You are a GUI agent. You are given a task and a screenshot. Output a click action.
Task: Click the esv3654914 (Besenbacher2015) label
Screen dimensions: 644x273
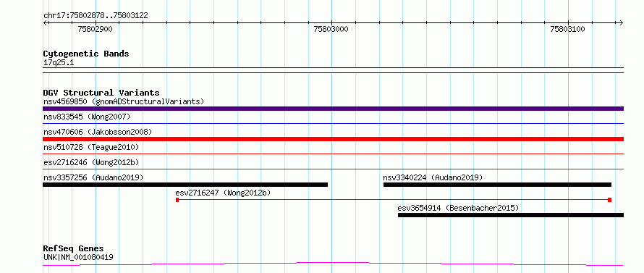click(458, 208)
